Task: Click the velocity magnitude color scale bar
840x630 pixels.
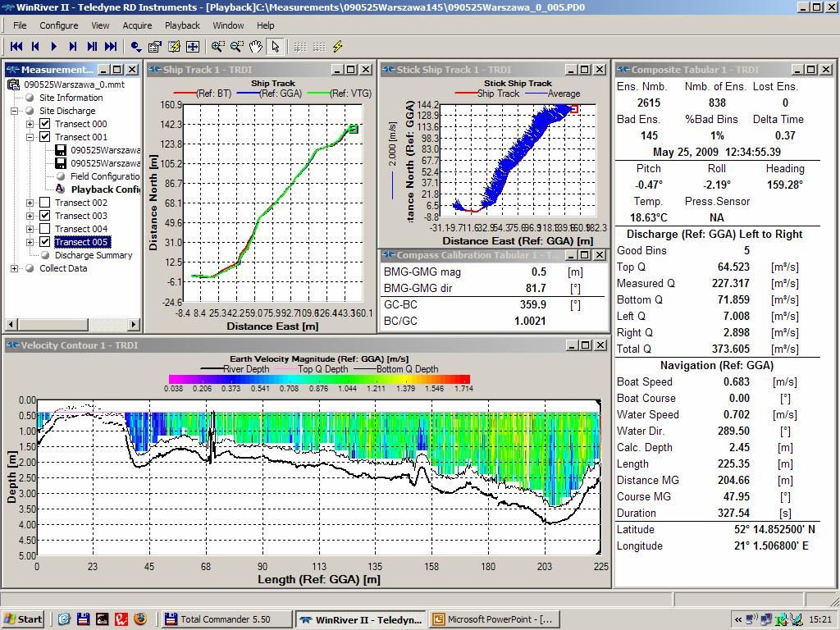Action: 319,379
